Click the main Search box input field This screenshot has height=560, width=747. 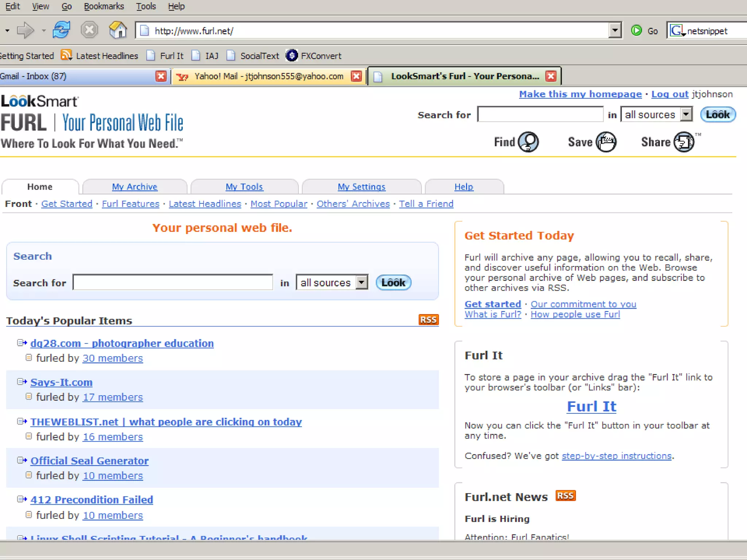coord(173,282)
